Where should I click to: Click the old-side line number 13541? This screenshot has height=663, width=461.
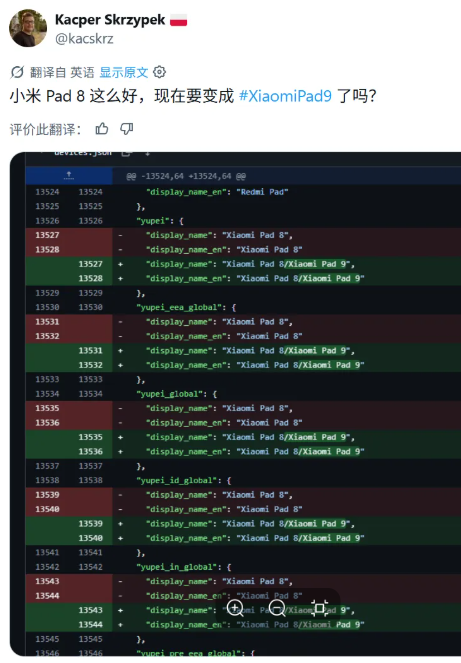pos(47,553)
